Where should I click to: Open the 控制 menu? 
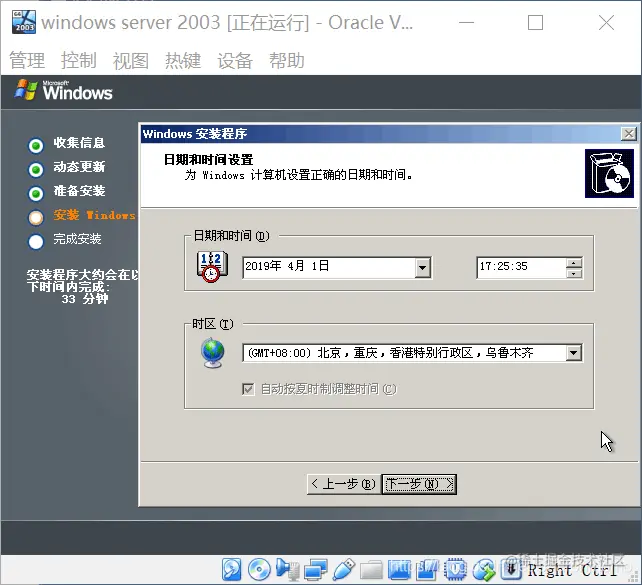79,61
